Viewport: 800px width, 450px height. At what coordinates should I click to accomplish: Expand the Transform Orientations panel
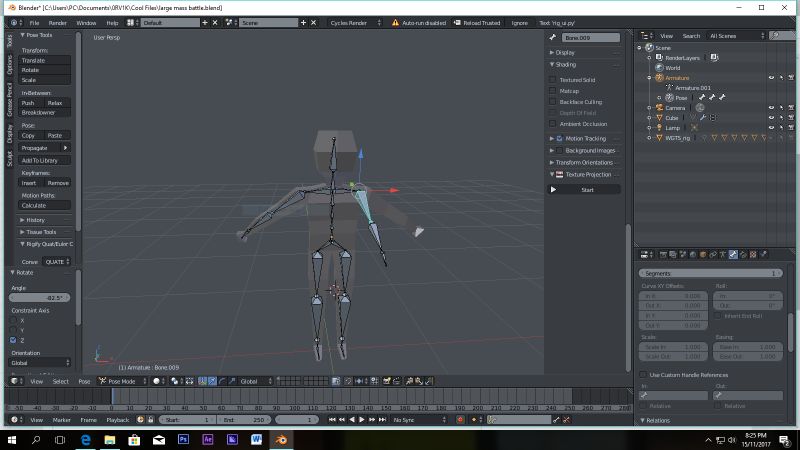click(x=582, y=162)
